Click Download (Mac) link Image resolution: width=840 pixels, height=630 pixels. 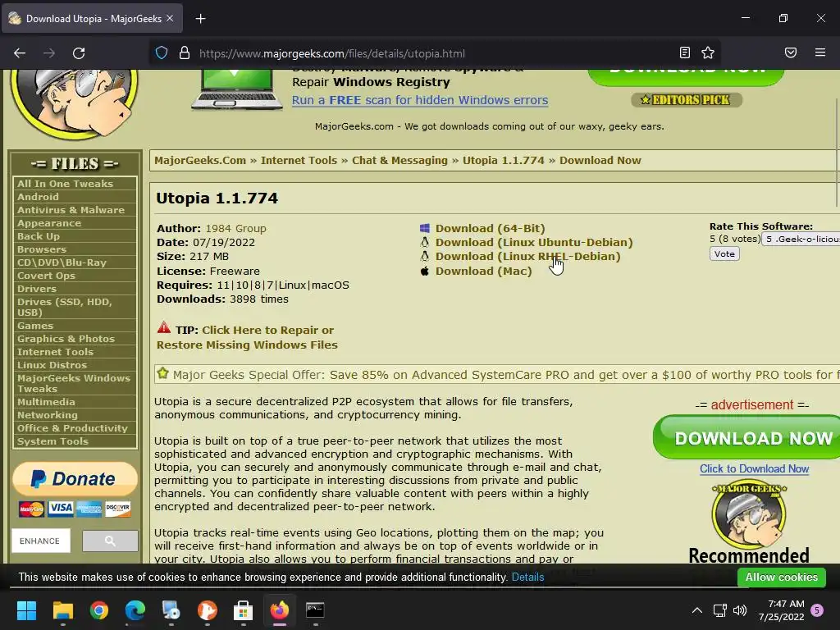tap(484, 271)
